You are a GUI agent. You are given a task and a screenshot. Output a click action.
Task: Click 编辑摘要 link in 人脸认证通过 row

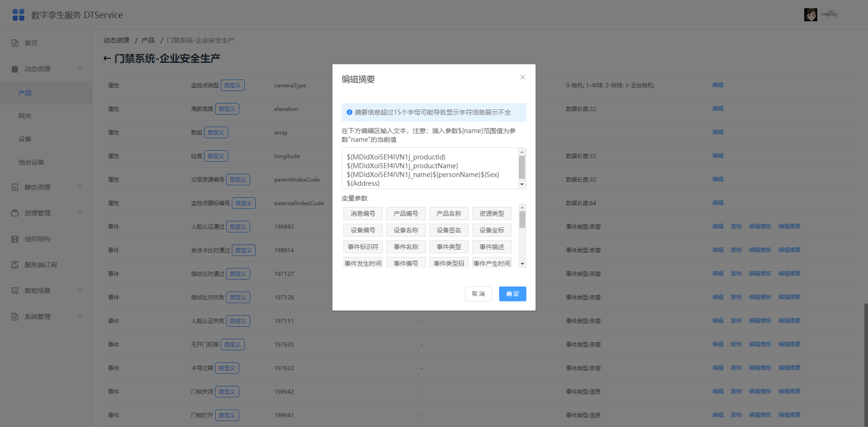790,226
